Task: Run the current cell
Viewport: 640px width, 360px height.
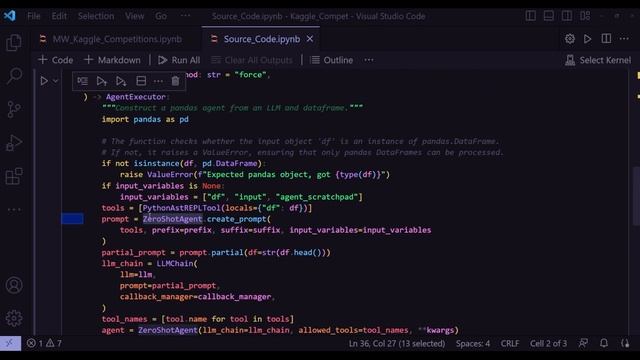Action: point(44,81)
